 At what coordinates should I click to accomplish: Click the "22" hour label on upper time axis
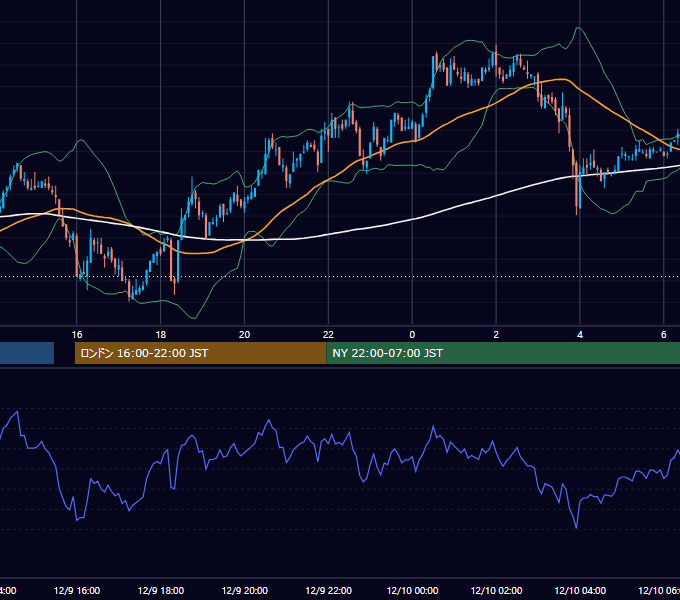pyautogui.click(x=328, y=334)
